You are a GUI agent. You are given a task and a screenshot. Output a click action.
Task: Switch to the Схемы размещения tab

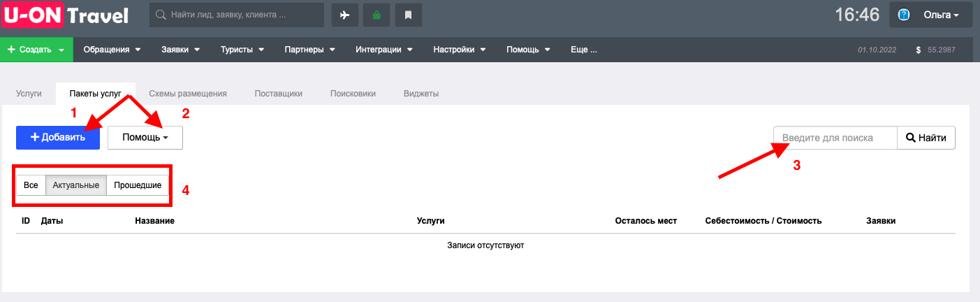[x=188, y=93]
